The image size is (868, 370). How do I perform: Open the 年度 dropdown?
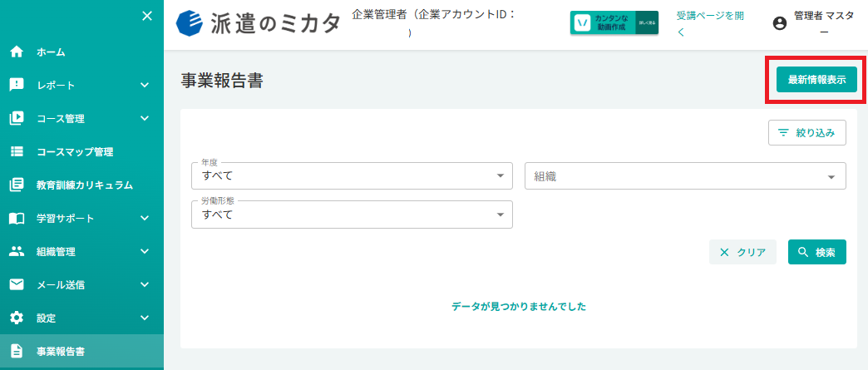point(352,176)
